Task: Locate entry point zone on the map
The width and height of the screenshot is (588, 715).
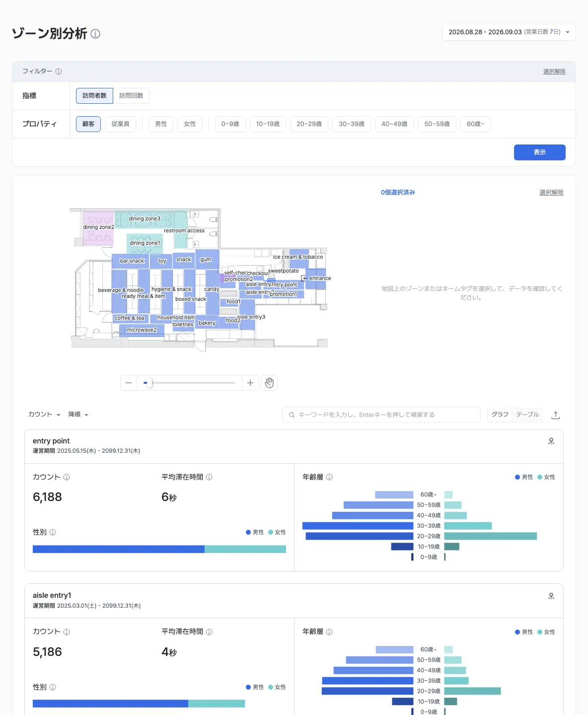Action: tap(551, 441)
